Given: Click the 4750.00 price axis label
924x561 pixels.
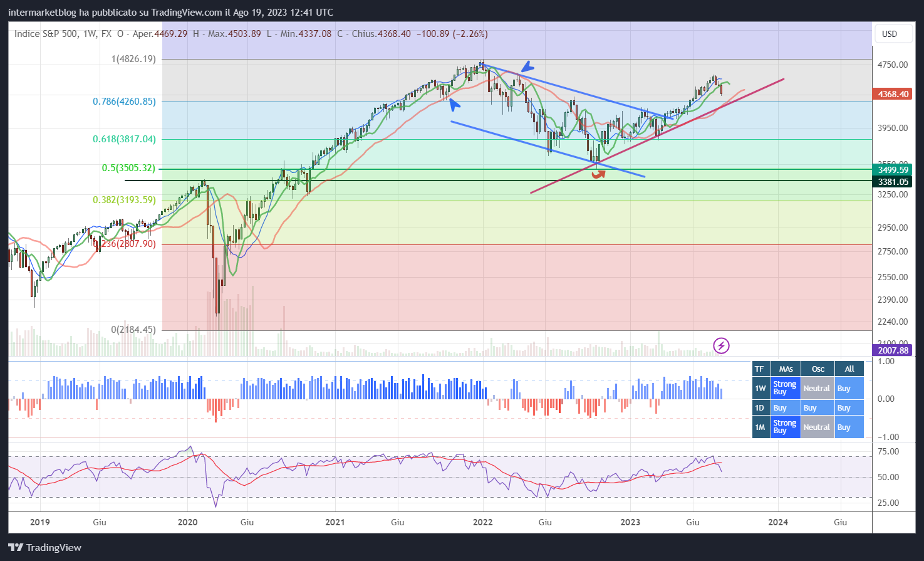Looking at the screenshot, I should coord(893,65).
